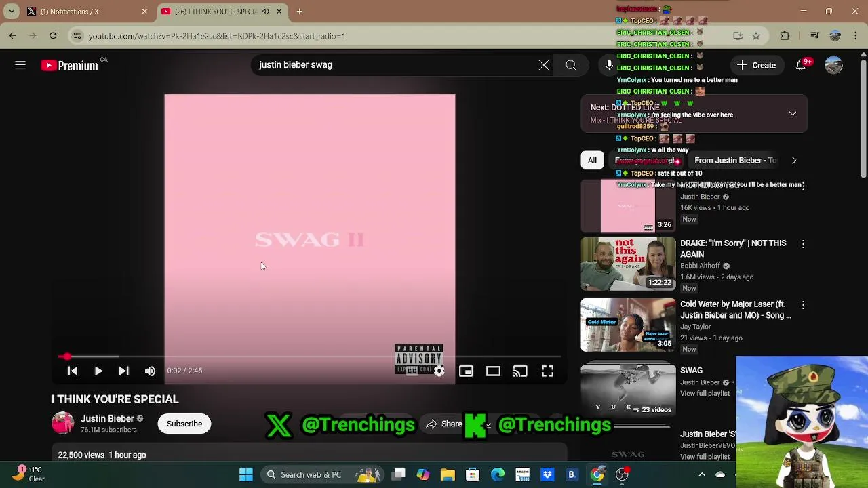
Task: Go back in browser history
Action: tap(12, 36)
